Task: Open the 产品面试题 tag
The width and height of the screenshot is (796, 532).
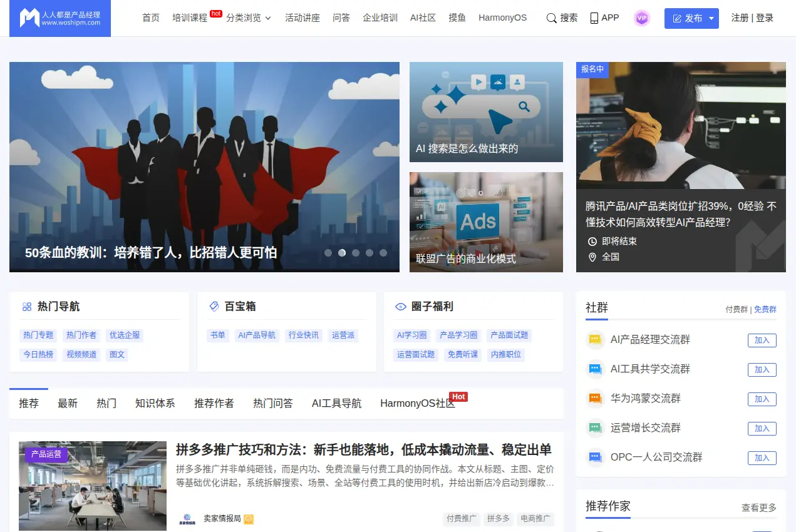Action: point(509,335)
